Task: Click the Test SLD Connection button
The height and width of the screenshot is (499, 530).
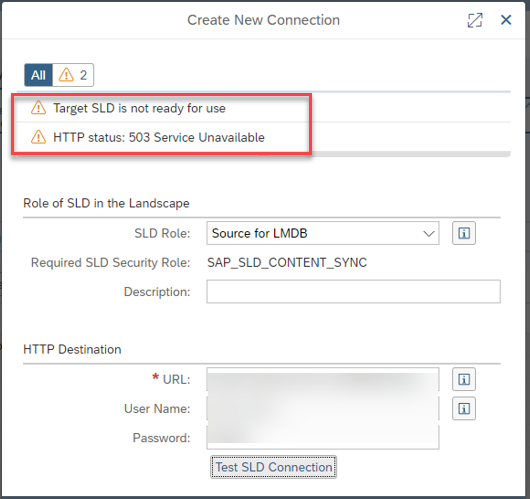Action: point(273,467)
